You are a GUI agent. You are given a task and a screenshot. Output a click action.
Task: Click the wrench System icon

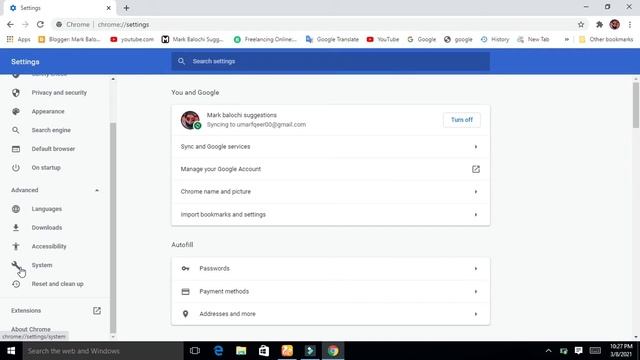click(16, 265)
